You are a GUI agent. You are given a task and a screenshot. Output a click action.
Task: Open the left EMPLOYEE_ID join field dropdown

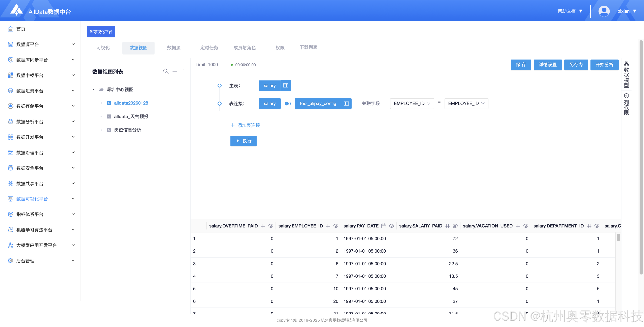[412, 103]
